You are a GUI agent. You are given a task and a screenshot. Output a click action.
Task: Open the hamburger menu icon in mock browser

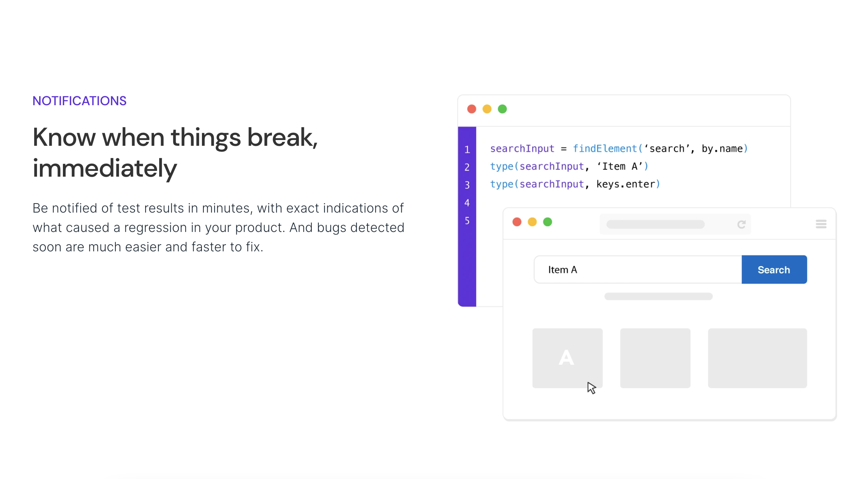coord(821,224)
